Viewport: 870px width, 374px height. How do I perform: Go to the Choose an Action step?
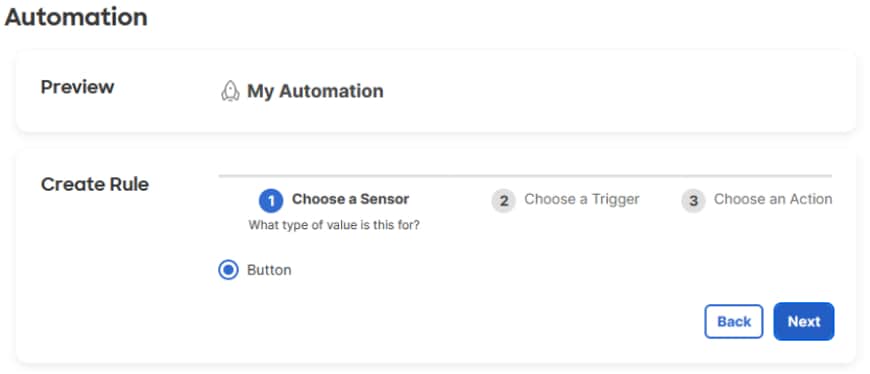click(773, 199)
